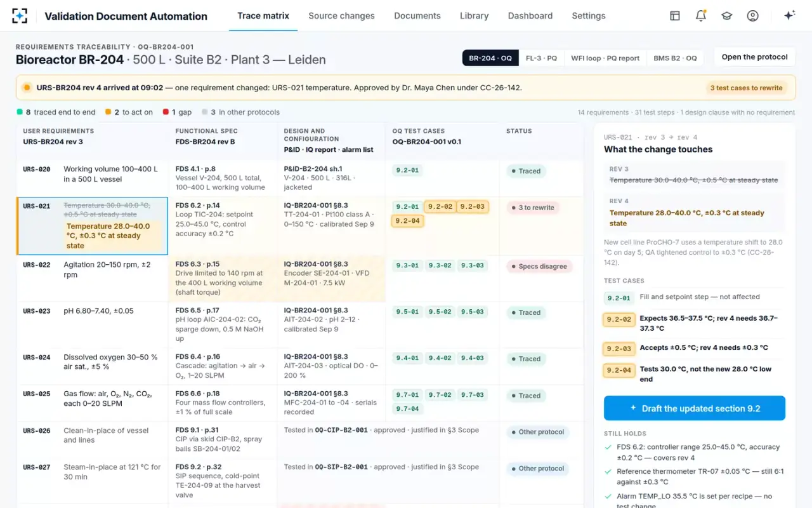
Task: Click the 3 to rewrite status badge
Action: (x=533, y=208)
